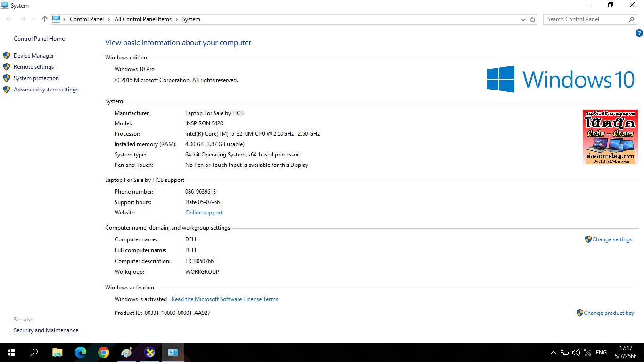Open the paint palette app on taskbar
Screen dimensions: 644x362
[126, 353]
